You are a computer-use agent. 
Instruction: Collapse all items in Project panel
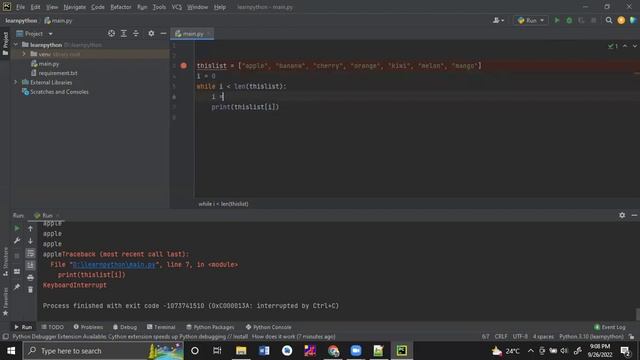tap(136, 33)
